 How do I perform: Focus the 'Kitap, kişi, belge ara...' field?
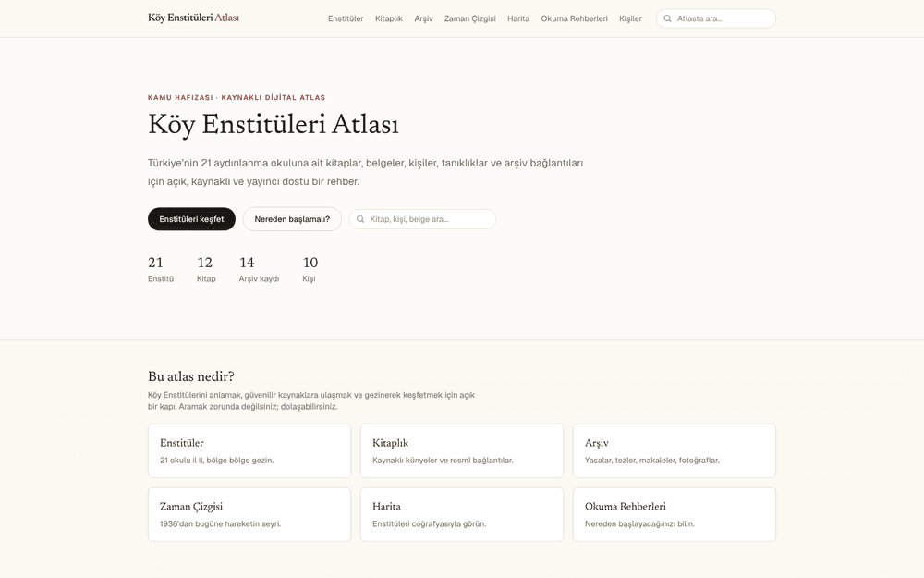pos(422,219)
